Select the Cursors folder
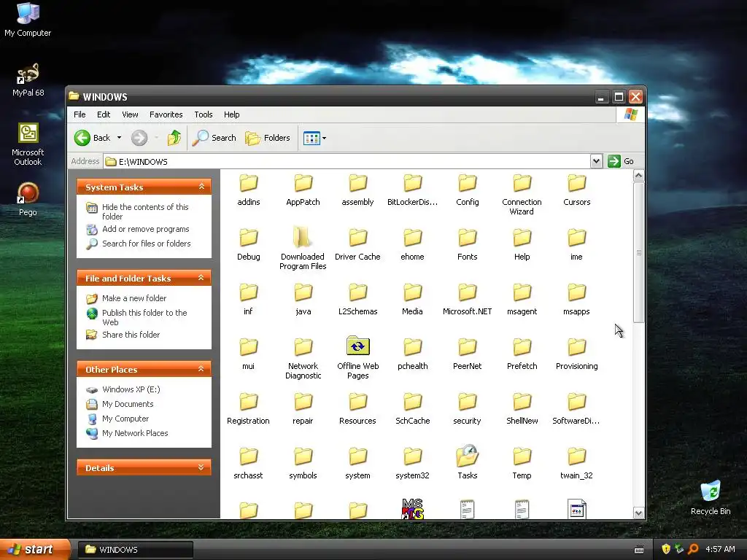 (x=576, y=190)
